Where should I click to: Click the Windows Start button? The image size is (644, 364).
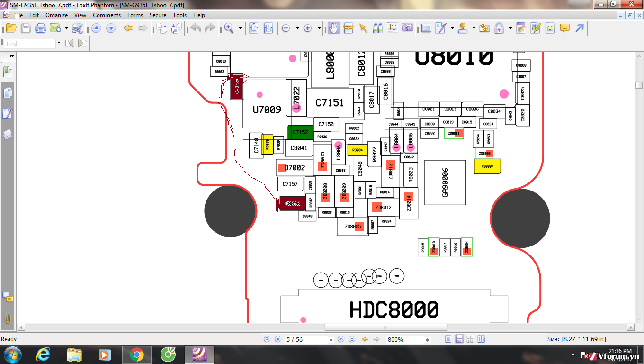12,355
